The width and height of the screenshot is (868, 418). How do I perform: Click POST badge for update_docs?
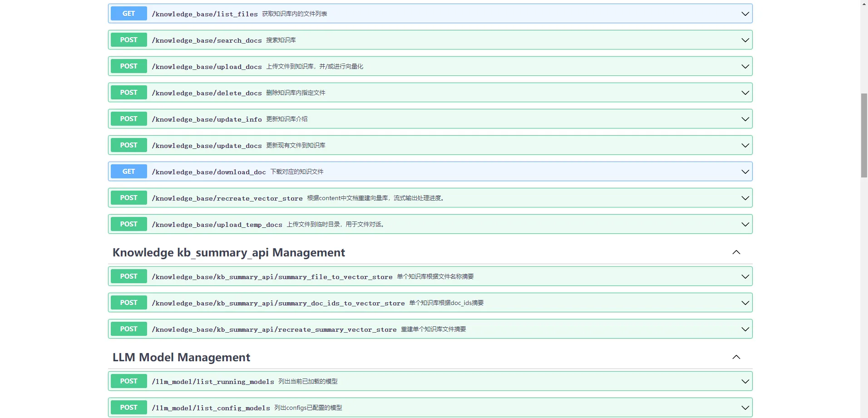point(129,145)
